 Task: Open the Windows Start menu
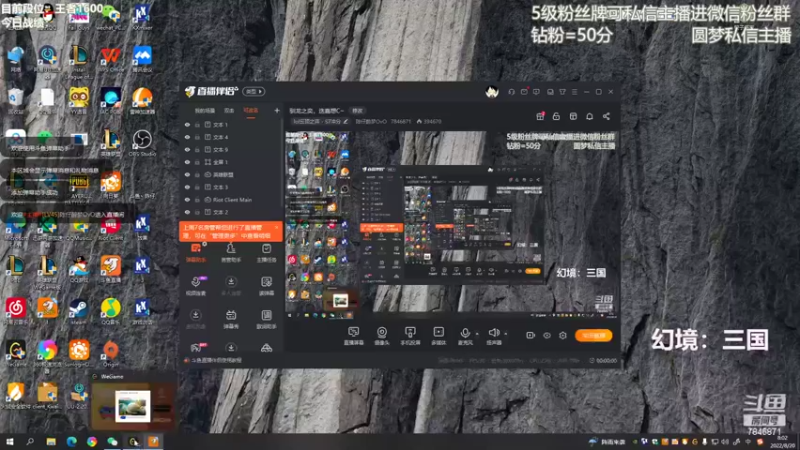tap(9, 441)
